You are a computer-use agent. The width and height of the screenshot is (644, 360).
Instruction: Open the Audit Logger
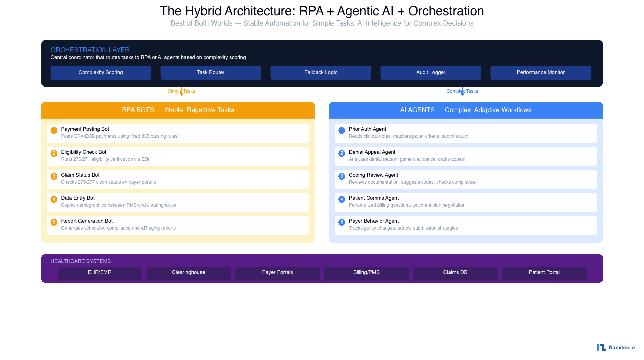tap(431, 73)
